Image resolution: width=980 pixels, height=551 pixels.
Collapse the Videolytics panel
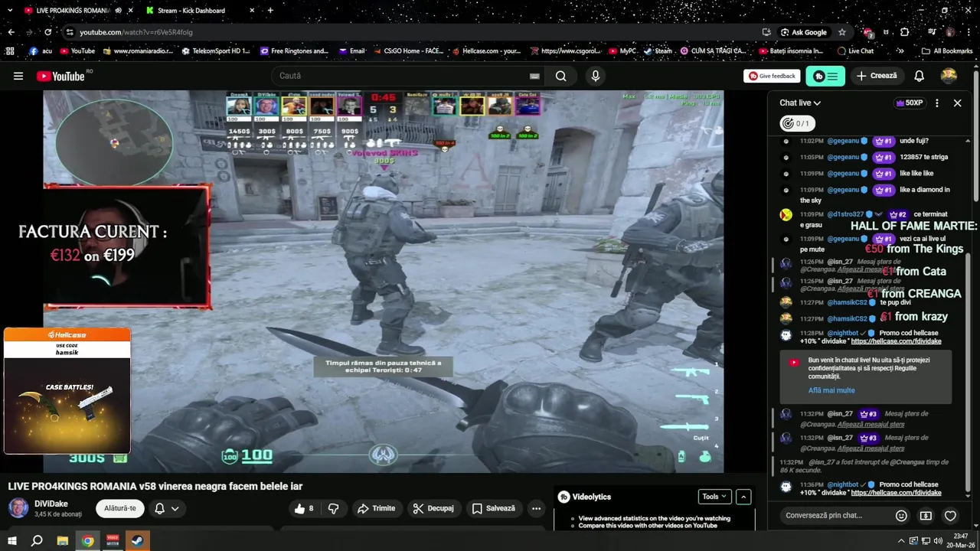coord(743,497)
